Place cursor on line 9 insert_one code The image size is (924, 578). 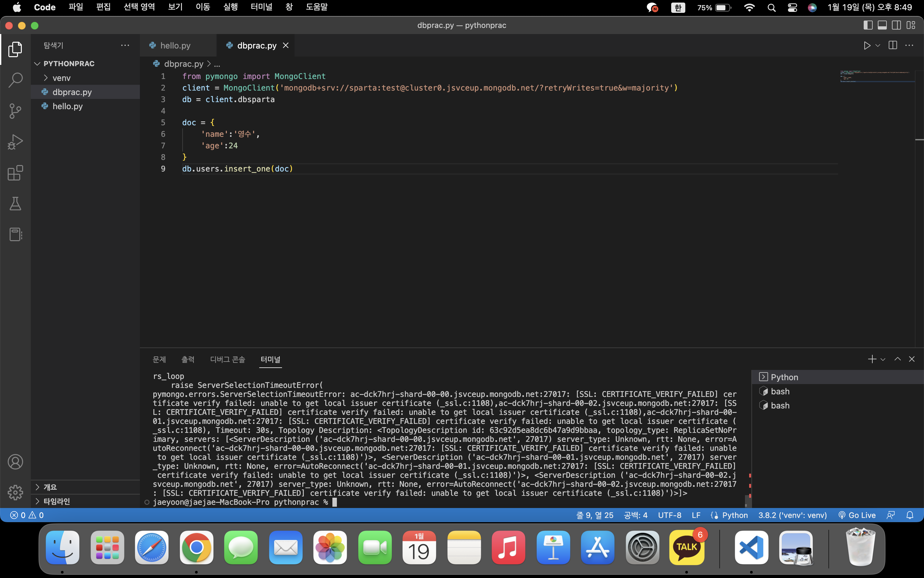(237, 169)
